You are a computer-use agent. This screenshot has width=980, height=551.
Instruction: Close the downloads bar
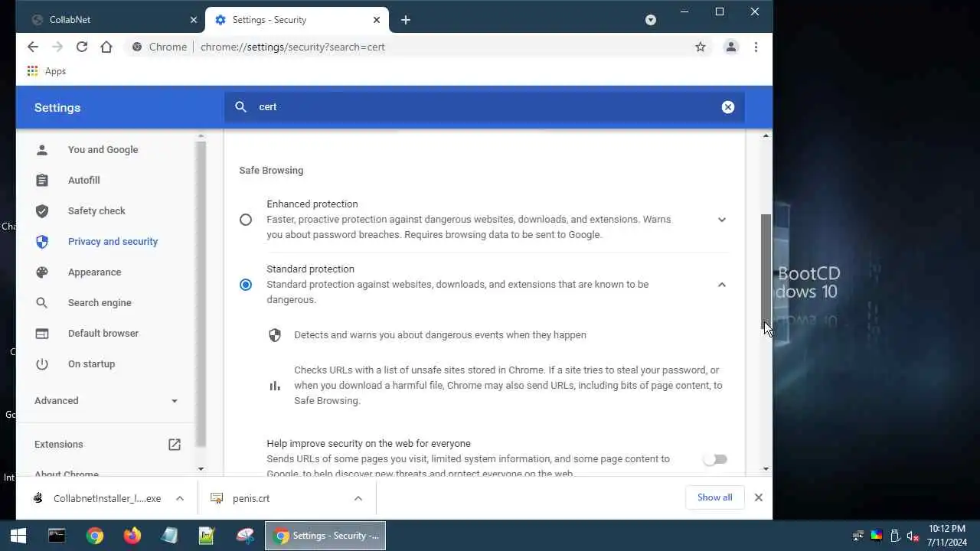click(x=758, y=497)
